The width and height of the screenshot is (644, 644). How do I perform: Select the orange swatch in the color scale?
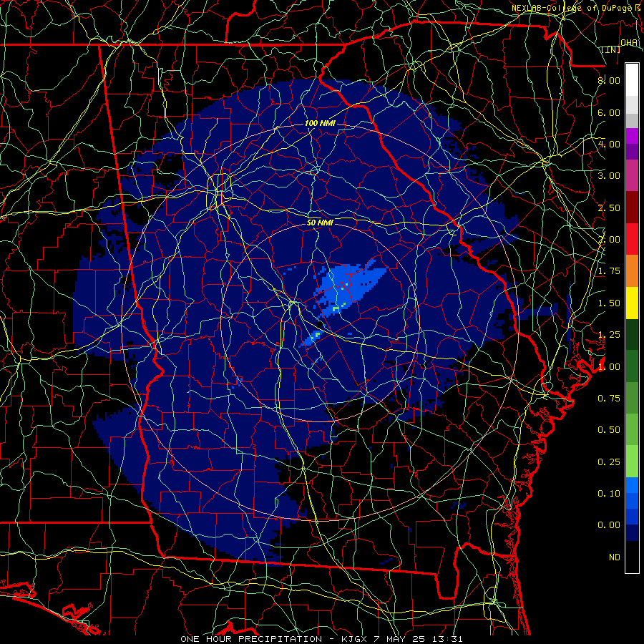632,270
